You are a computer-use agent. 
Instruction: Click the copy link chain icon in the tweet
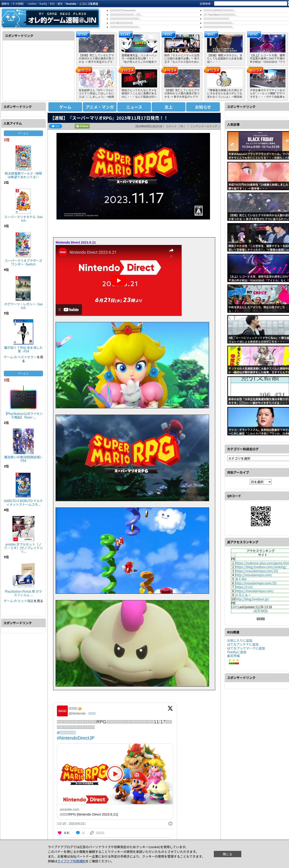[x=92, y=833]
